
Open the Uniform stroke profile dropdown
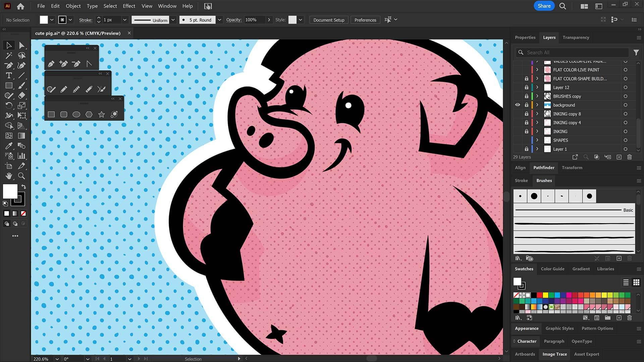[173, 20]
